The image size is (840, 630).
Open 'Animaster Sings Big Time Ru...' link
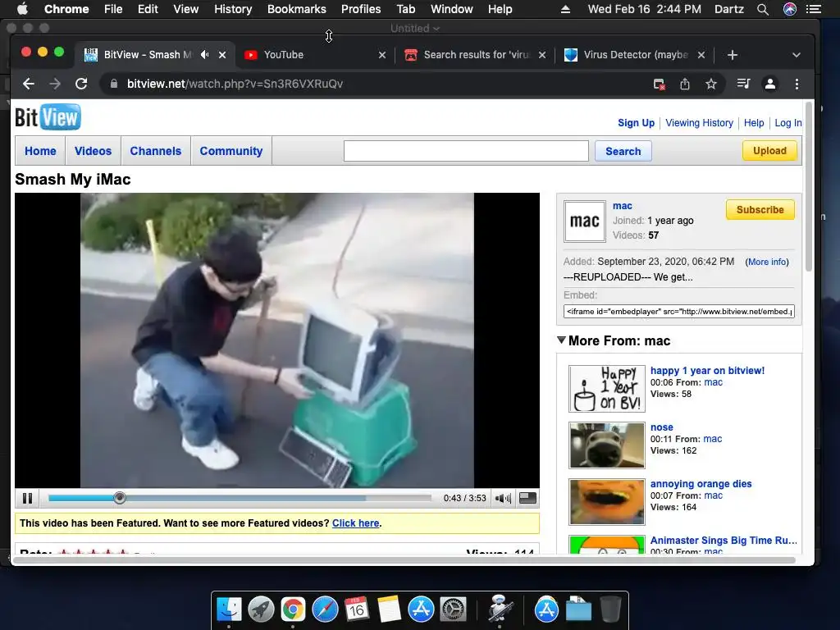pyautogui.click(x=724, y=540)
